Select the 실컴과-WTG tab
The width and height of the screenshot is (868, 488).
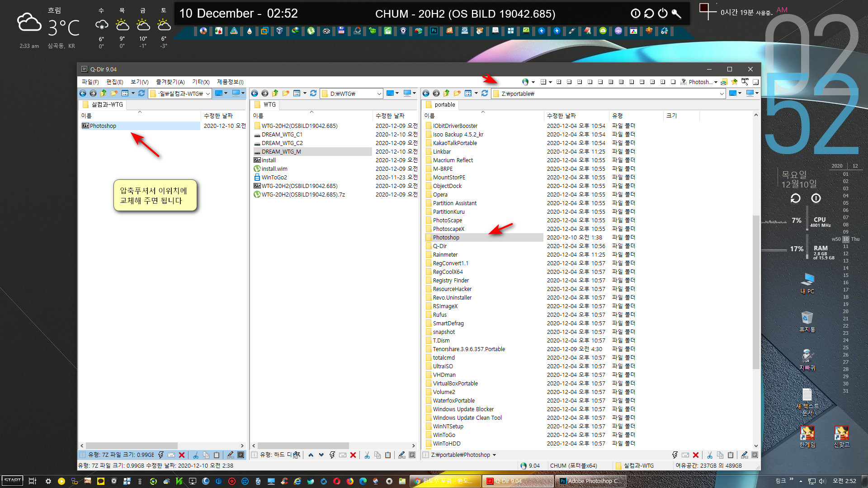tap(103, 104)
